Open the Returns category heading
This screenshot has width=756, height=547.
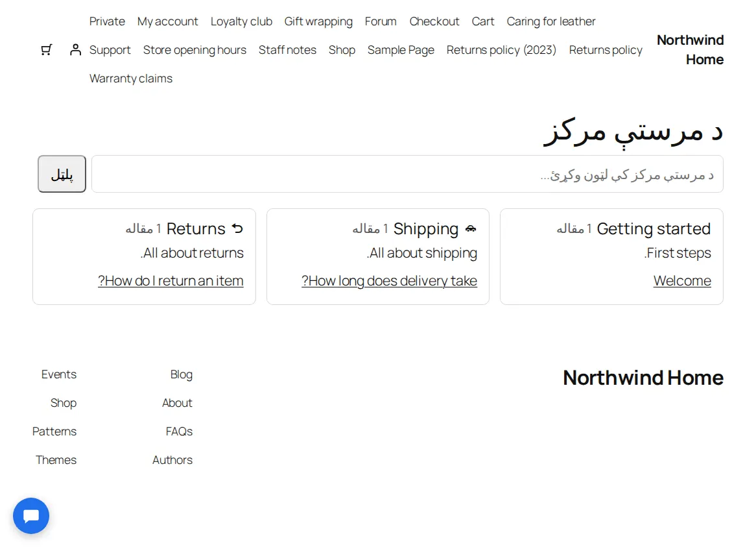coord(196,228)
